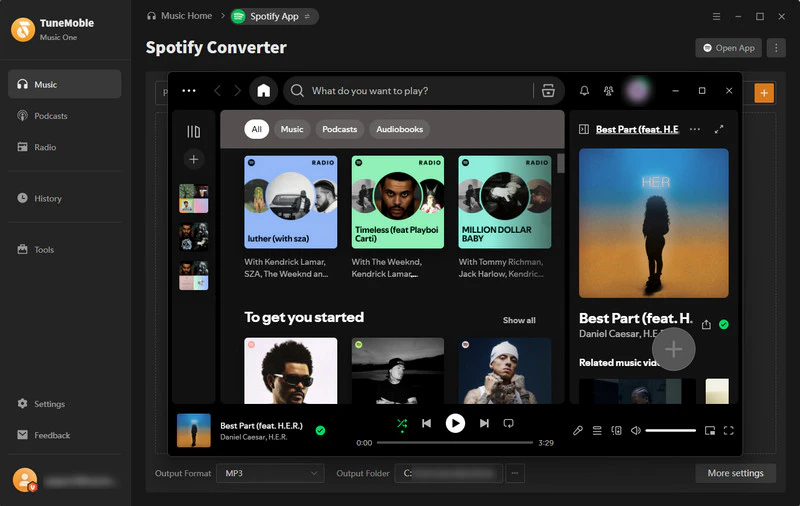Select the All filter chip
The width and height of the screenshot is (800, 506).
257,129
